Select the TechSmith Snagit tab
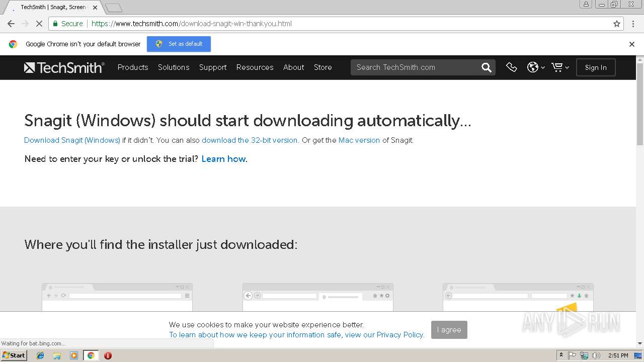This screenshot has width=644, height=362. tap(53, 8)
